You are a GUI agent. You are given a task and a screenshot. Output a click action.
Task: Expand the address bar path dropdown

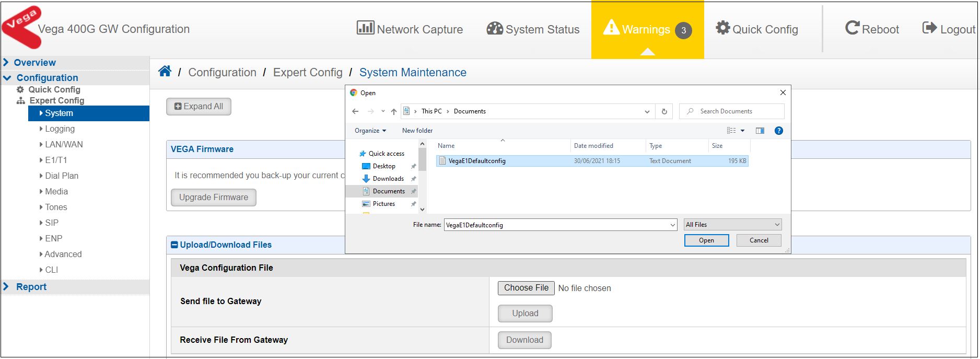tap(647, 111)
